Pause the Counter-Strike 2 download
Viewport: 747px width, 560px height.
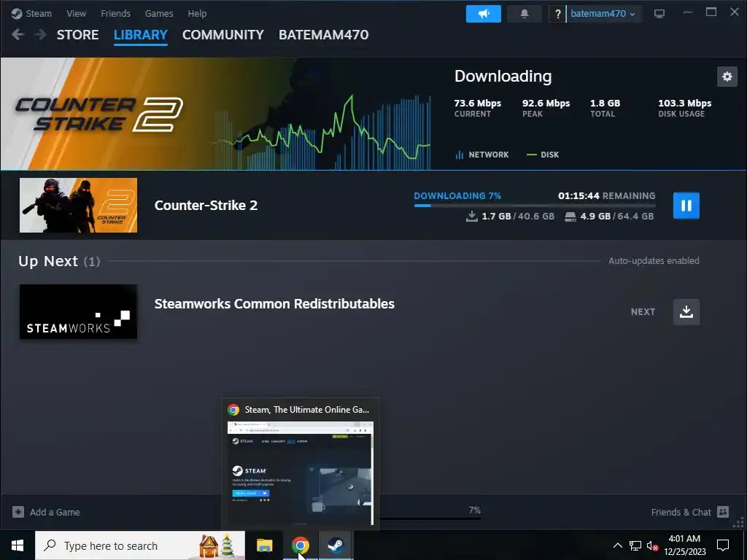point(686,205)
